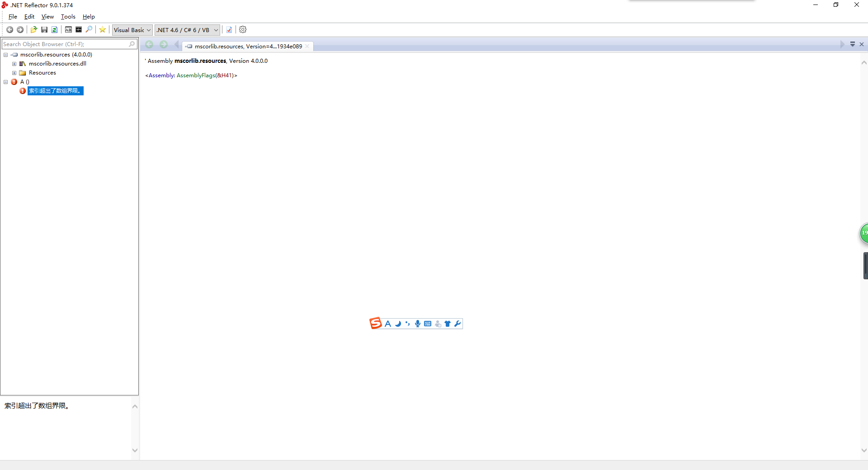Collapse the A () tree node

[x=5, y=82]
